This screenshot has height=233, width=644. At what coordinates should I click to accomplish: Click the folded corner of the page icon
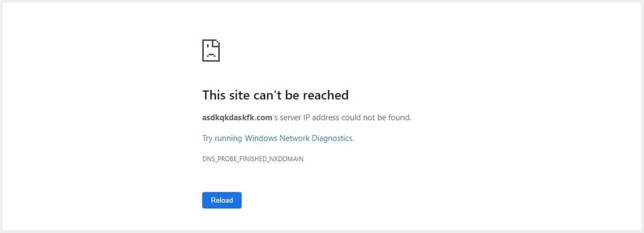click(216, 43)
